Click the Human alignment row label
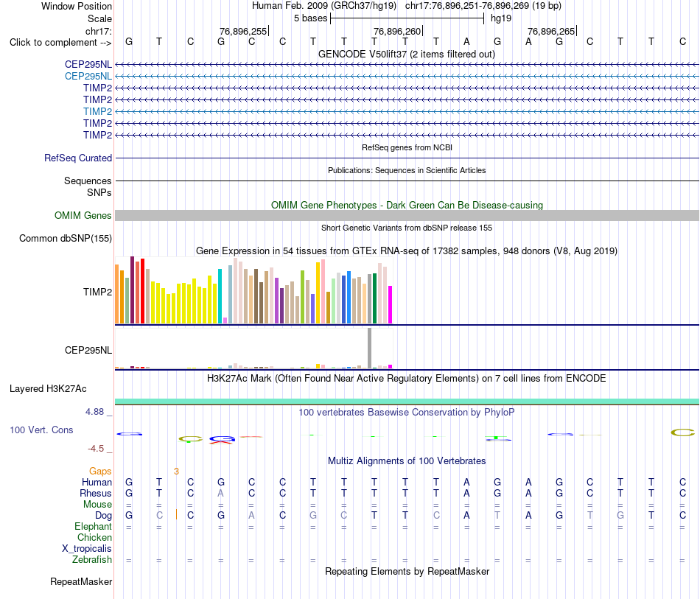The image size is (700, 599). [97, 482]
